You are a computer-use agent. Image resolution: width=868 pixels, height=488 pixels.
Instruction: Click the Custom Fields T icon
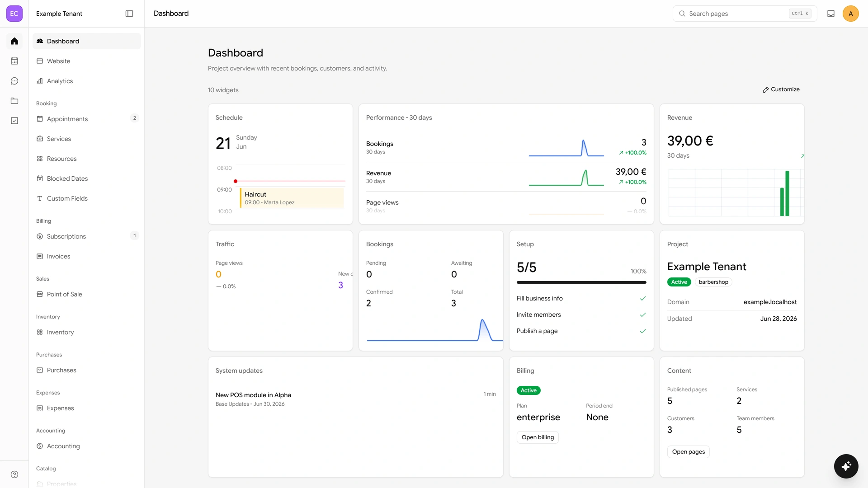(x=40, y=198)
